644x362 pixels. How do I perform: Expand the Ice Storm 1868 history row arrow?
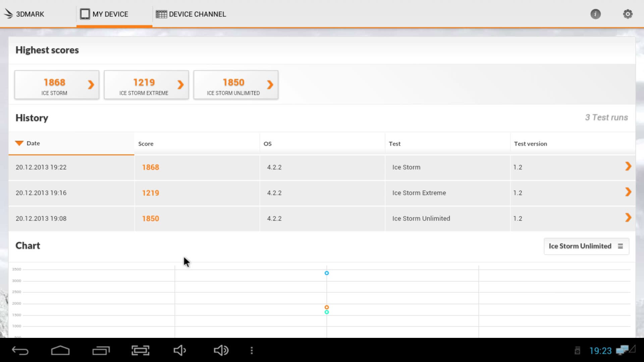[628, 166]
